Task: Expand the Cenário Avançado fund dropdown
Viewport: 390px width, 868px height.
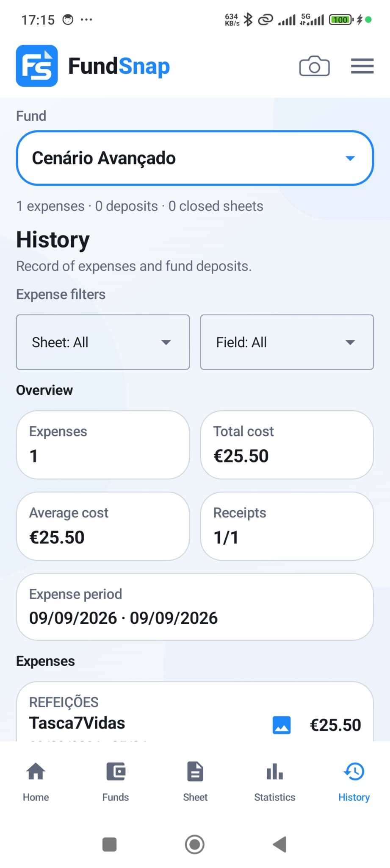Action: coord(195,158)
